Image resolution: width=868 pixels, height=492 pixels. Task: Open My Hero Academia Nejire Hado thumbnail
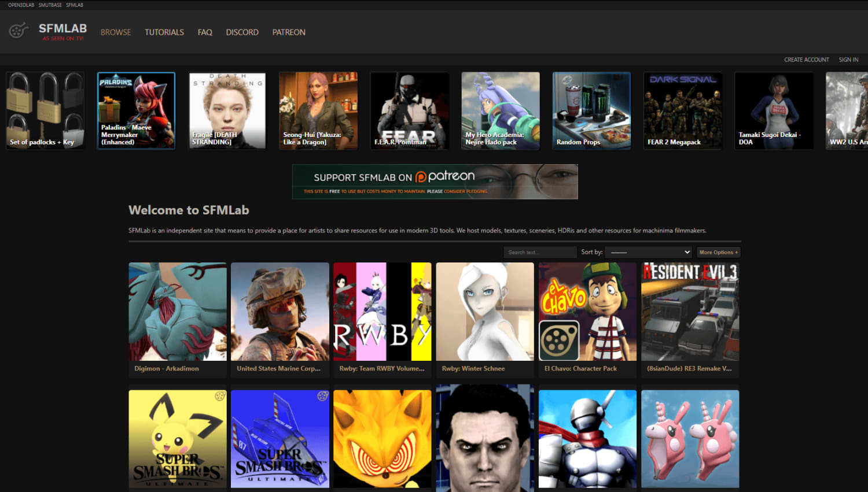coord(501,111)
